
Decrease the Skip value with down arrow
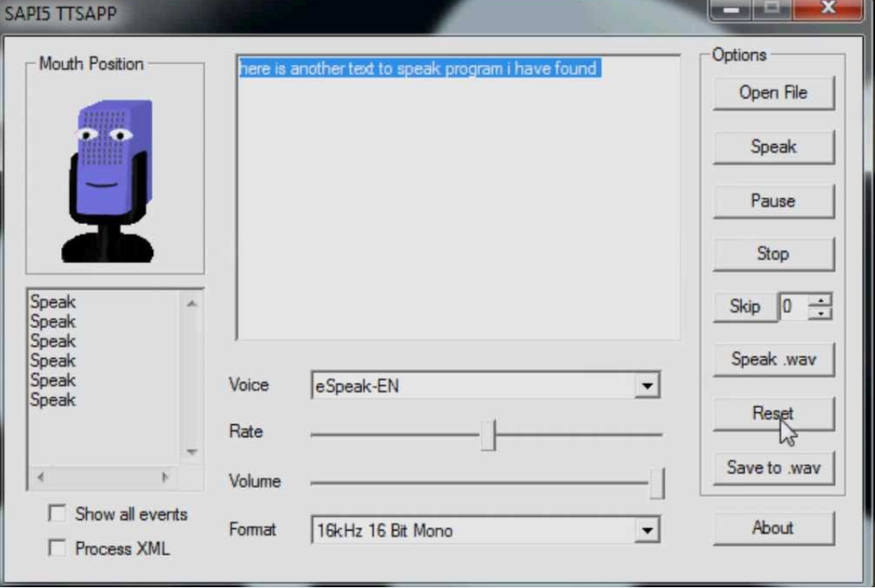click(820, 313)
